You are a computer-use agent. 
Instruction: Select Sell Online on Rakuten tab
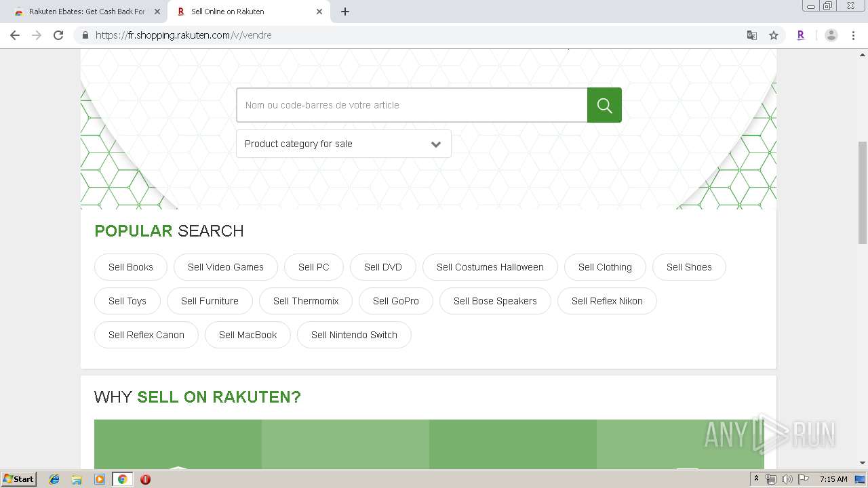click(x=248, y=12)
